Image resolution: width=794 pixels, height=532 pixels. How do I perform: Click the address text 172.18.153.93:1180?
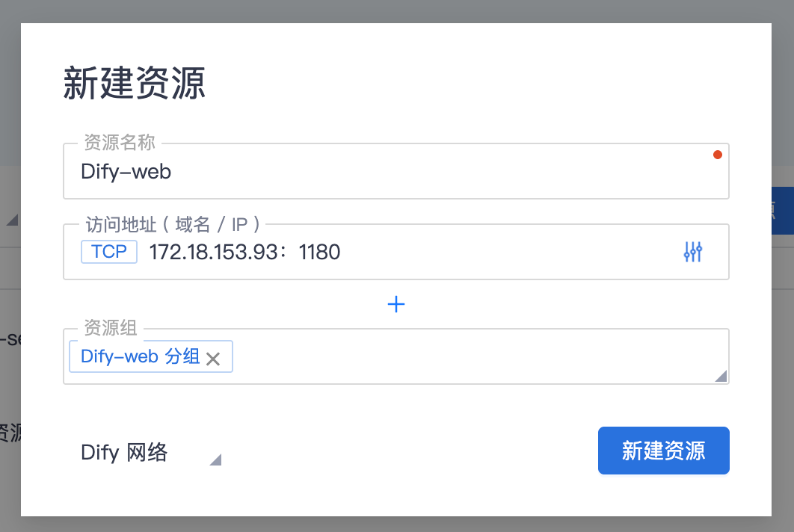(244, 252)
